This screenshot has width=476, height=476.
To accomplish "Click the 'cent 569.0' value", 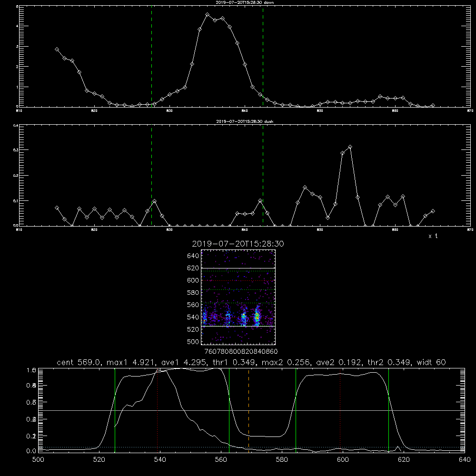I will [79, 362].
